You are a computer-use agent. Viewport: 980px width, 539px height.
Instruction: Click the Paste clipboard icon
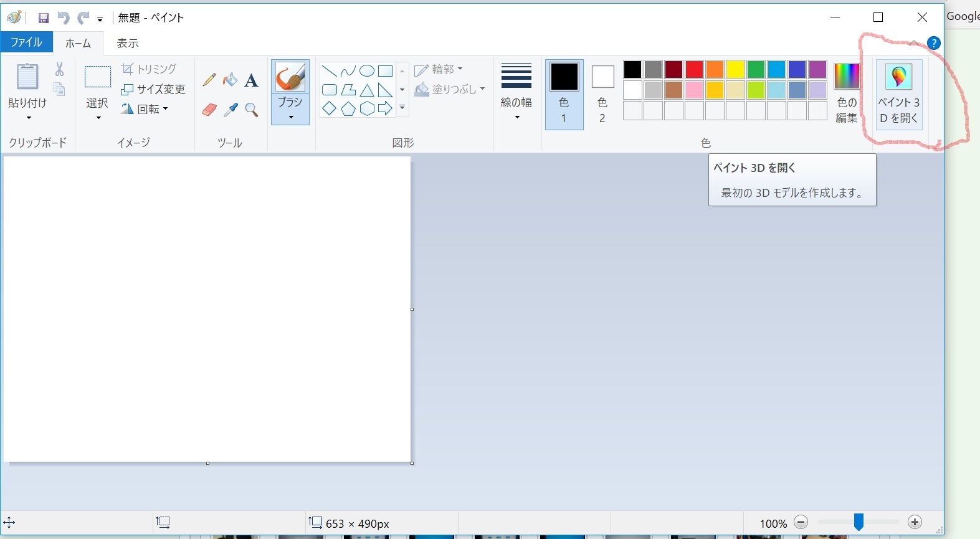click(x=27, y=77)
